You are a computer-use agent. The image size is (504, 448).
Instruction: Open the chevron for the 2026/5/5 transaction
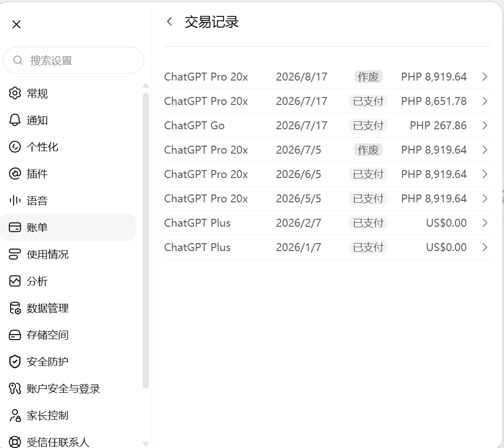485,198
